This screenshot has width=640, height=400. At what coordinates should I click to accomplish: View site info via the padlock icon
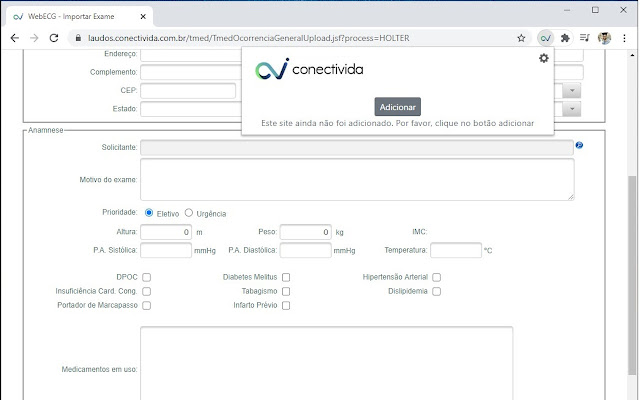tap(78, 38)
